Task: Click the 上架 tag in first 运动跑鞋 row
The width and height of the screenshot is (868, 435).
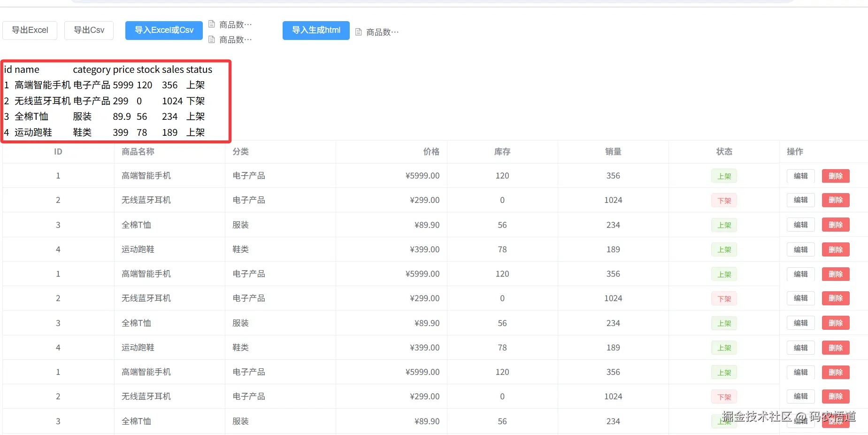Action: click(x=724, y=250)
